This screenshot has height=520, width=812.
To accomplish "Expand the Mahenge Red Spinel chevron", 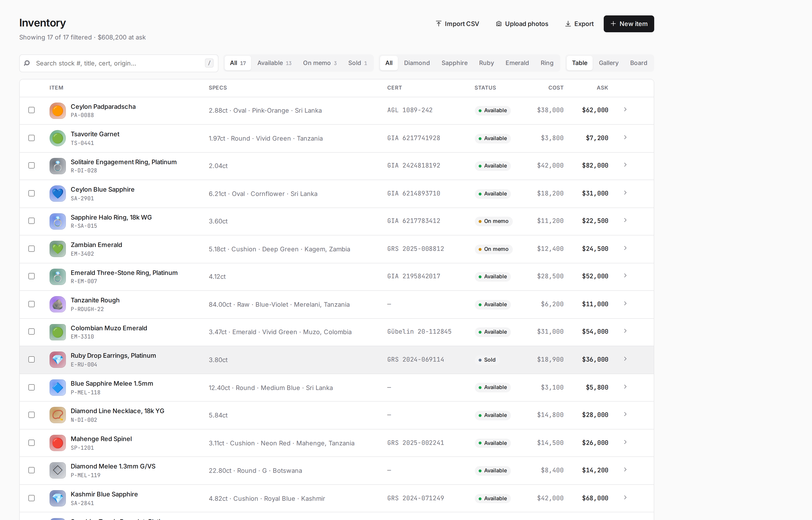I will (625, 442).
